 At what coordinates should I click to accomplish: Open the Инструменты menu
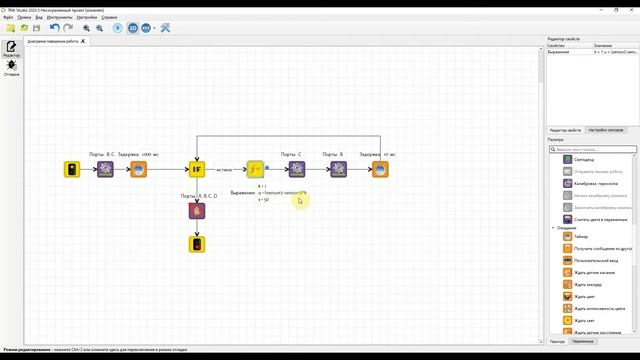pyautogui.click(x=59, y=18)
